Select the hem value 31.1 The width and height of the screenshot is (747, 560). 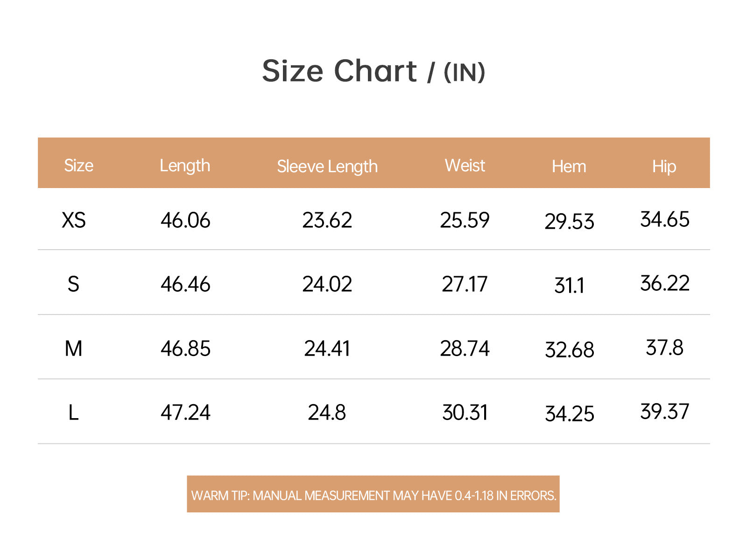[569, 286]
